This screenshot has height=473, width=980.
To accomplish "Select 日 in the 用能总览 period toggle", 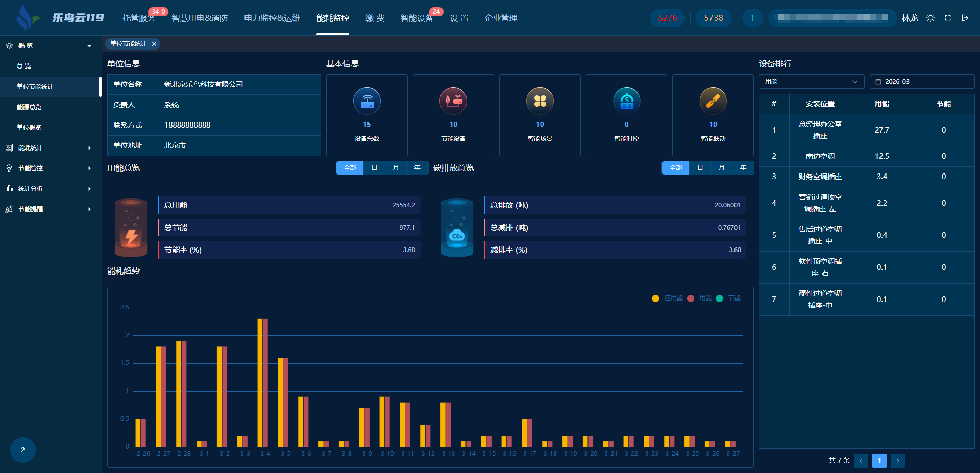I will 374,168.
